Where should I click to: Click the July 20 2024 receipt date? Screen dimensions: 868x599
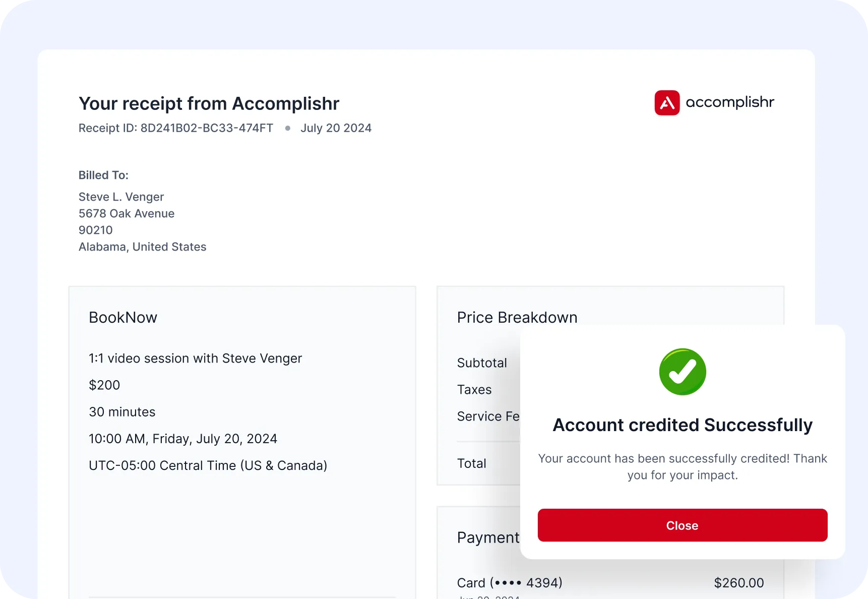(336, 128)
